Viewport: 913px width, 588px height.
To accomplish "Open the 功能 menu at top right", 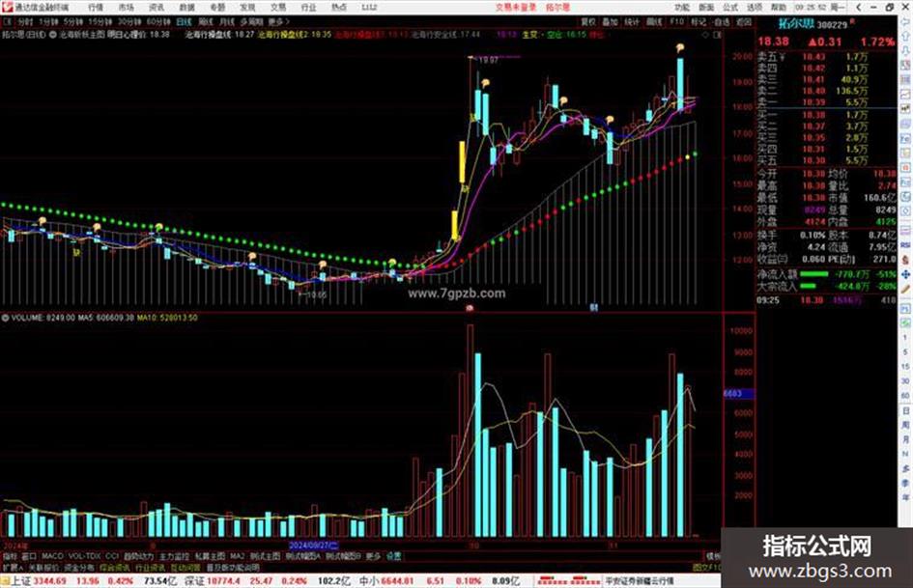I will pyautogui.click(x=682, y=8).
